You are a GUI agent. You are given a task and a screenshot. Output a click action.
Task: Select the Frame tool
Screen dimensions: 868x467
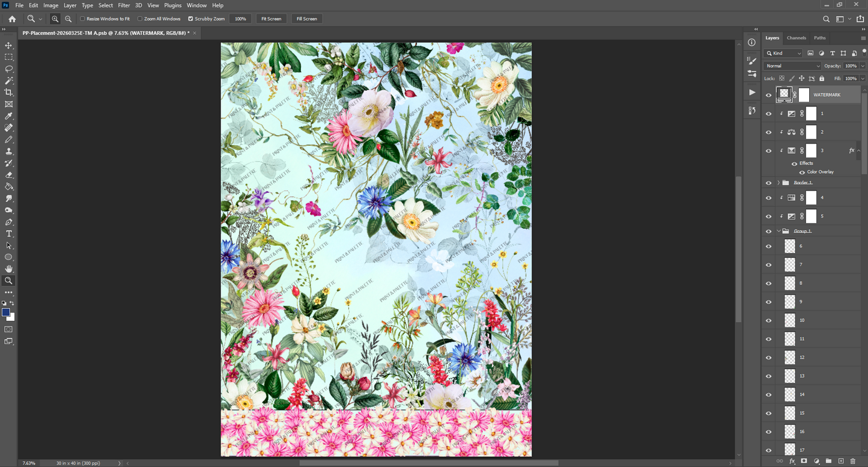click(x=8, y=104)
